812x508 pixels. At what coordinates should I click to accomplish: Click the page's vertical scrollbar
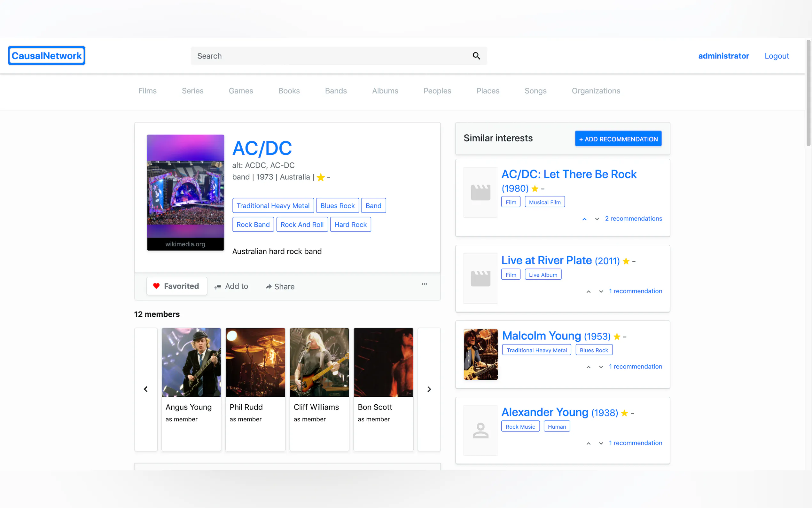[808, 93]
